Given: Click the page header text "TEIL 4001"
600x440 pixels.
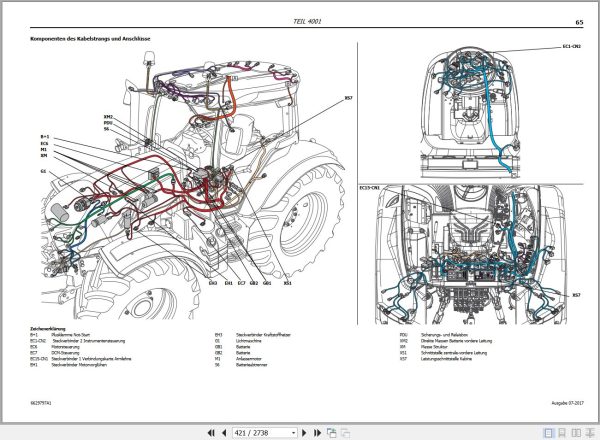Looking at the screenshot, I should coord(307,21).
